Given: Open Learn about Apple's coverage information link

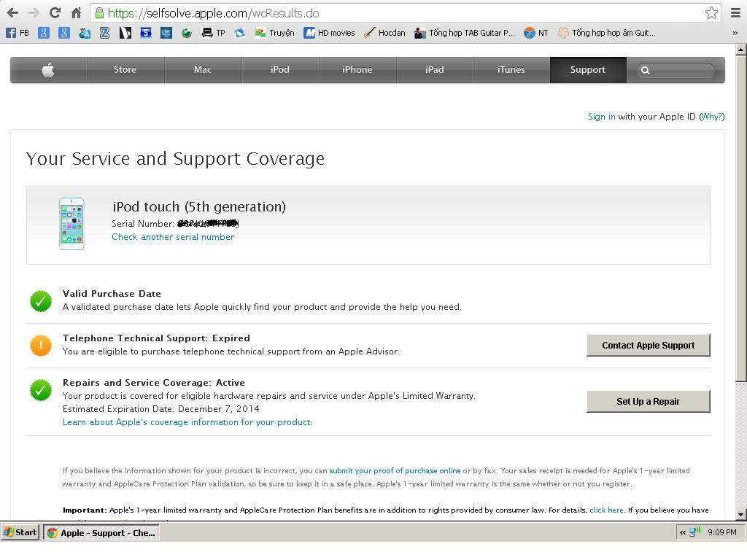Looking at the screenshot, I should click(187, 422).
